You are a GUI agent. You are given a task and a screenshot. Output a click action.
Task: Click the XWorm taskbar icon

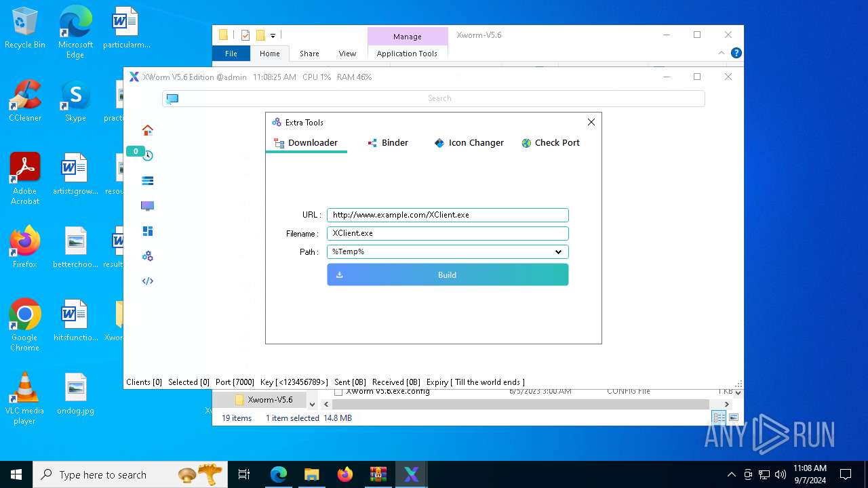tap(411, 474)
